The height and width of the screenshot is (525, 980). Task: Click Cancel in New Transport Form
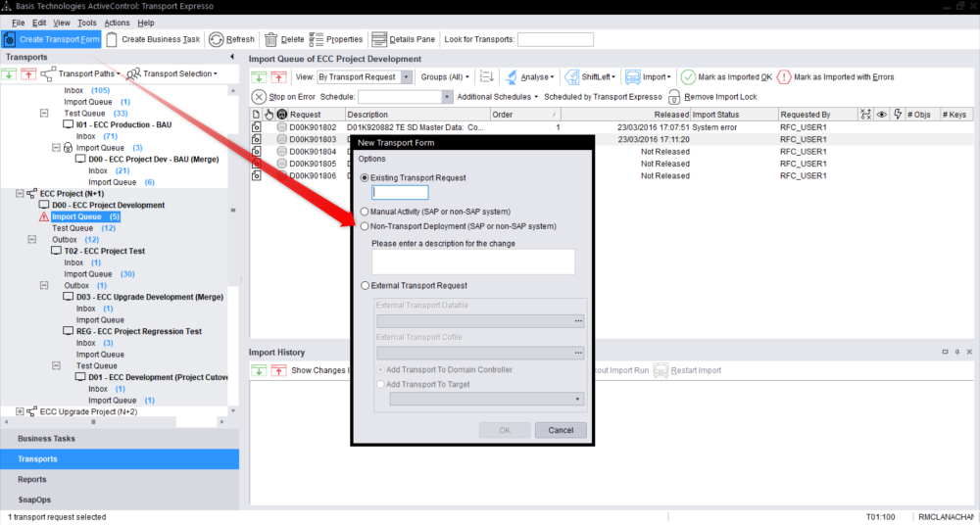[x=561, y=430]
